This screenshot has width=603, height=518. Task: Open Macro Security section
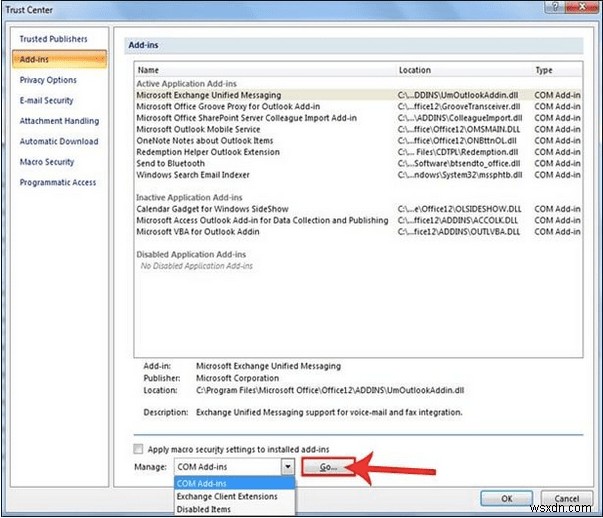tap(47, 162)
